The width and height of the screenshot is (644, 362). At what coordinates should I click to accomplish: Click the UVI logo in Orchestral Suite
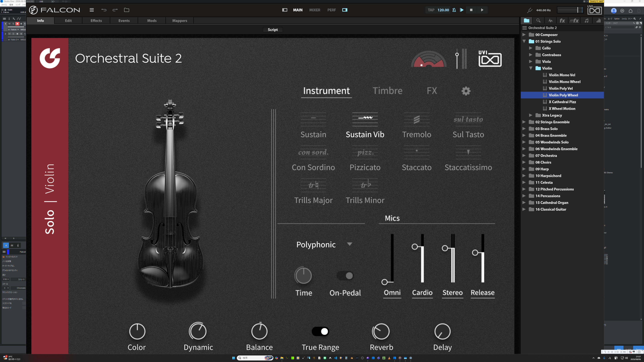click(x=490, y=59)
